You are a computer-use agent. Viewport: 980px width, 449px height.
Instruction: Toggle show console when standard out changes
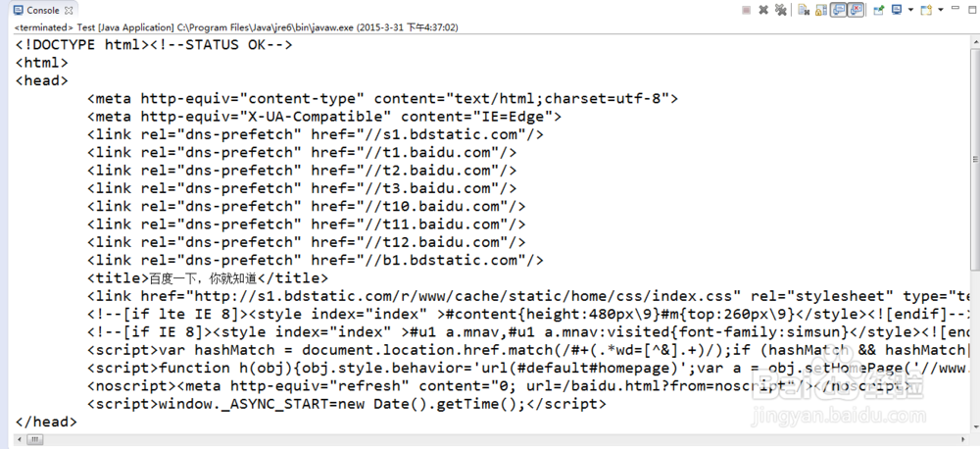(x=839, y=10)
